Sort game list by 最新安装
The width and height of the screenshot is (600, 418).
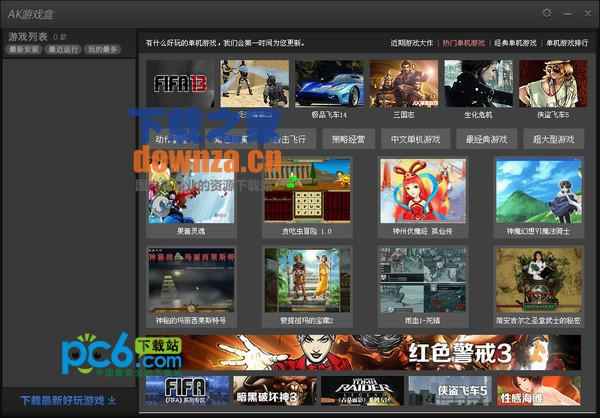(24, 49)
